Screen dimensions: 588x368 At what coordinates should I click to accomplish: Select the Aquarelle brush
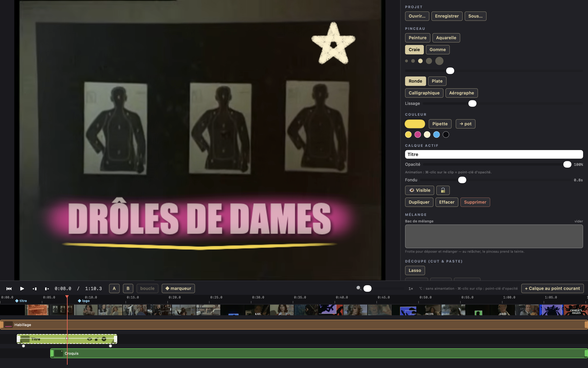pos(446,38)
